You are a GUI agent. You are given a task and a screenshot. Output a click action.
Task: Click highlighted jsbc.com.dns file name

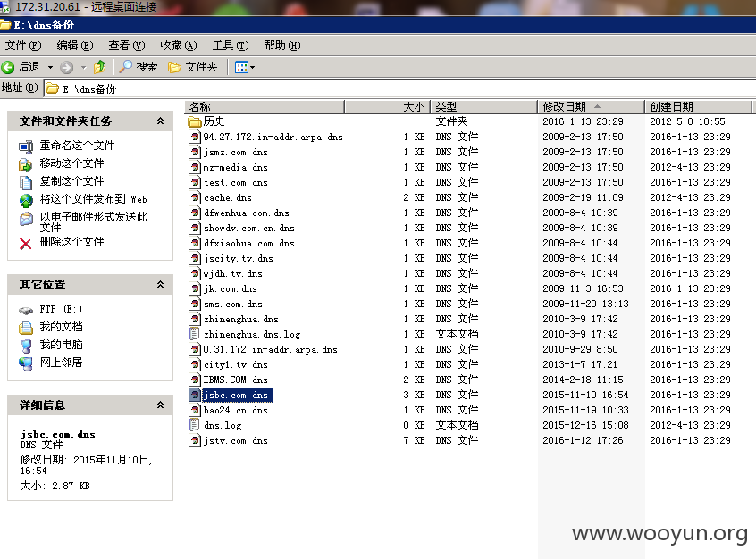237,395
